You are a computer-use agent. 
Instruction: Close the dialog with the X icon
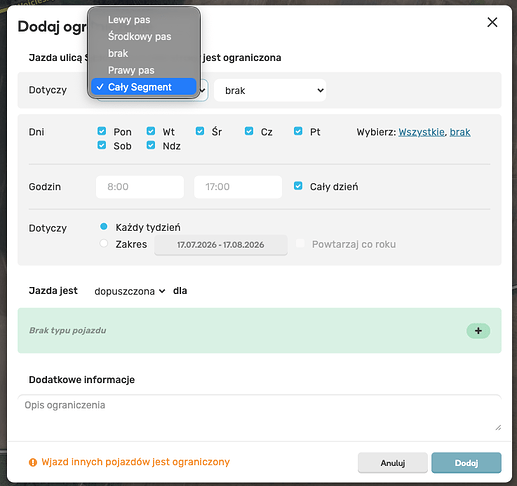point(492,23)
